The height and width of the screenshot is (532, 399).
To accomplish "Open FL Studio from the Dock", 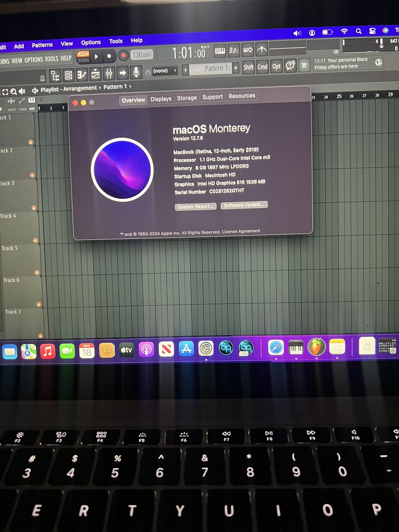I will coord(317,347).
